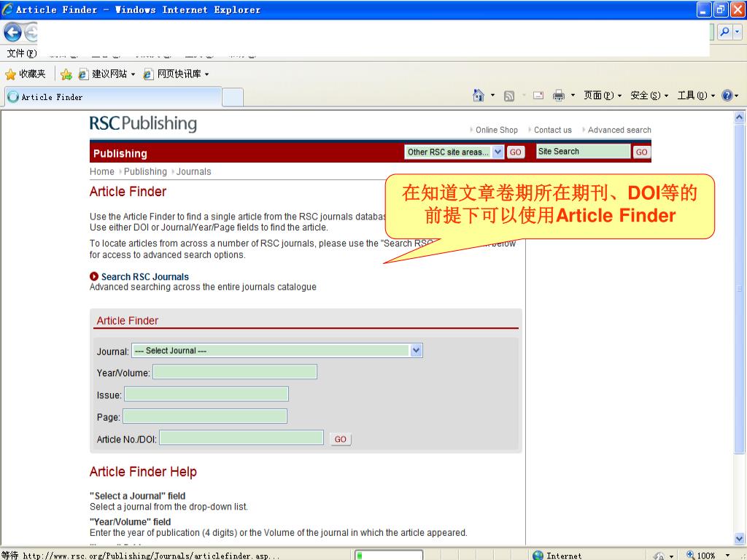This screenshot has height=560, width=747.
Task: Open the search provider dropdown arrow
Action: pos(738,32)
